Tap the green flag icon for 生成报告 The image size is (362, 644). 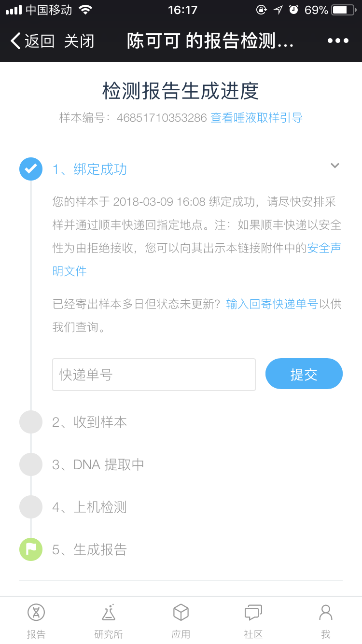(x=31, y=549)
